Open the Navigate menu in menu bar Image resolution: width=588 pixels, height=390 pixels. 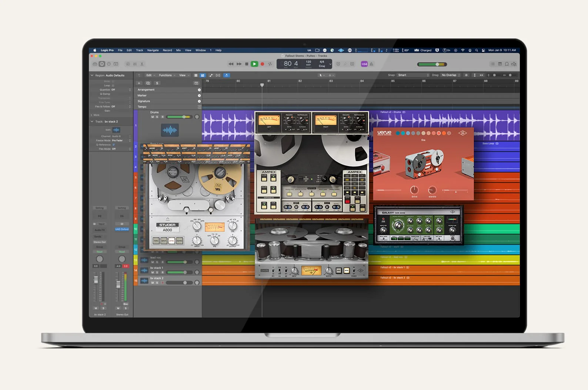point(153,50)
